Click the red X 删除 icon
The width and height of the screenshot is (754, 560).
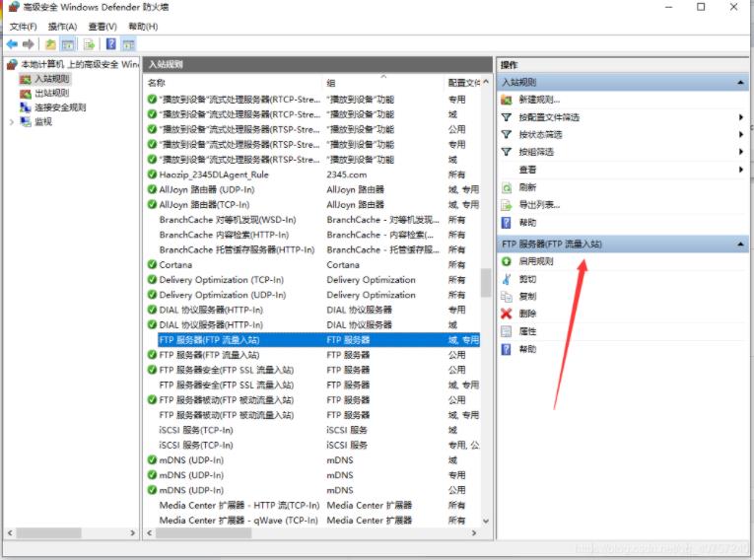tap(507, 314)
